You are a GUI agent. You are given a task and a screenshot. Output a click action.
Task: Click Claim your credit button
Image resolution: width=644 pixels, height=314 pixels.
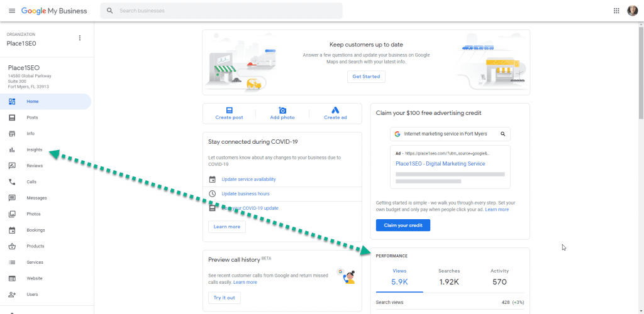click(x=403, y=225)
